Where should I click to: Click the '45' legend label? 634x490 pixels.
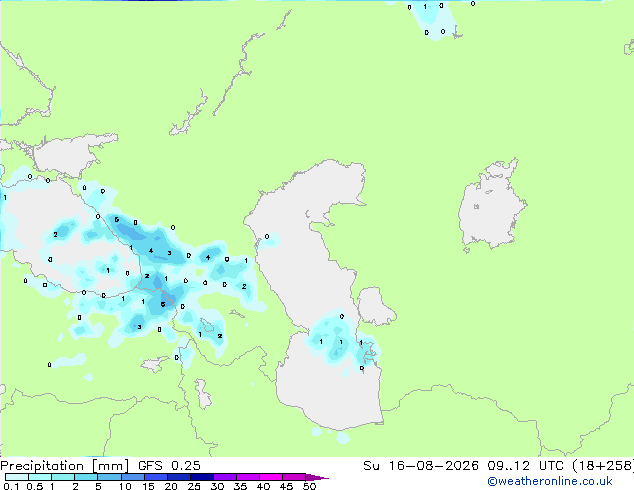pyautogui.click(x=286, y=486)
